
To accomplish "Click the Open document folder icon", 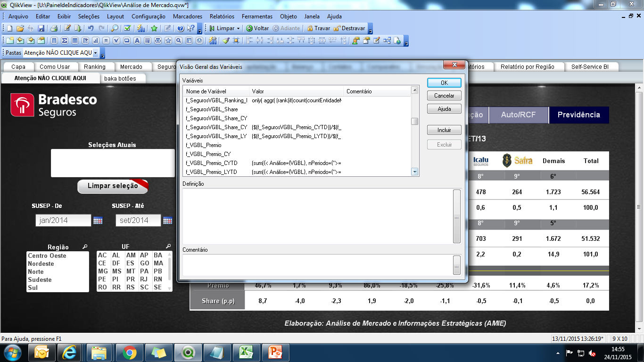I will pos(20,28).
